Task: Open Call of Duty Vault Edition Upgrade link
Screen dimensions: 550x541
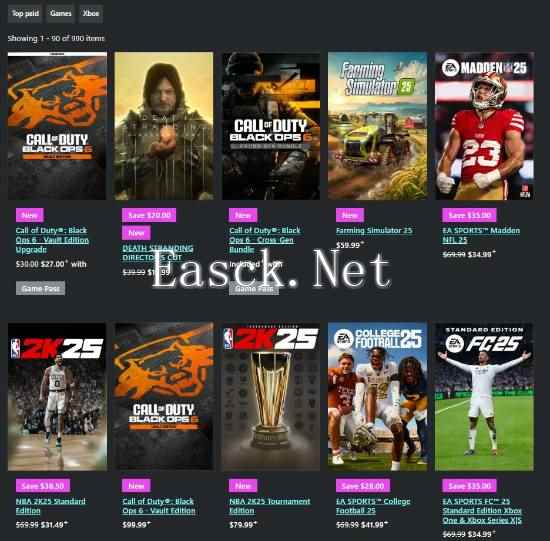Action: click(52, 240)
